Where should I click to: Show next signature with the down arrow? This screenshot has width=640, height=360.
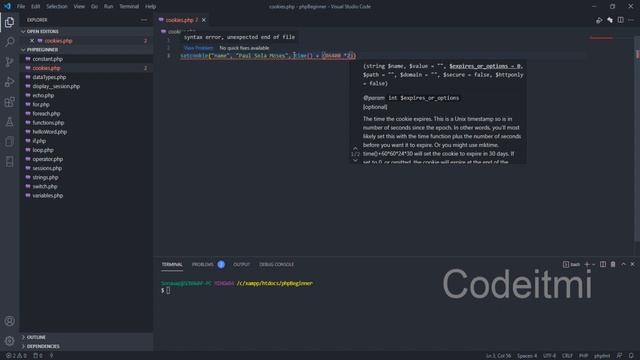355,161
